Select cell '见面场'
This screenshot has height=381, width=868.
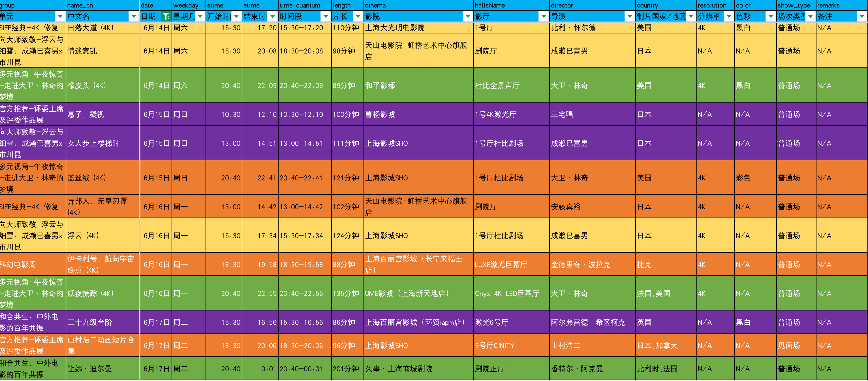pos(796,346)
